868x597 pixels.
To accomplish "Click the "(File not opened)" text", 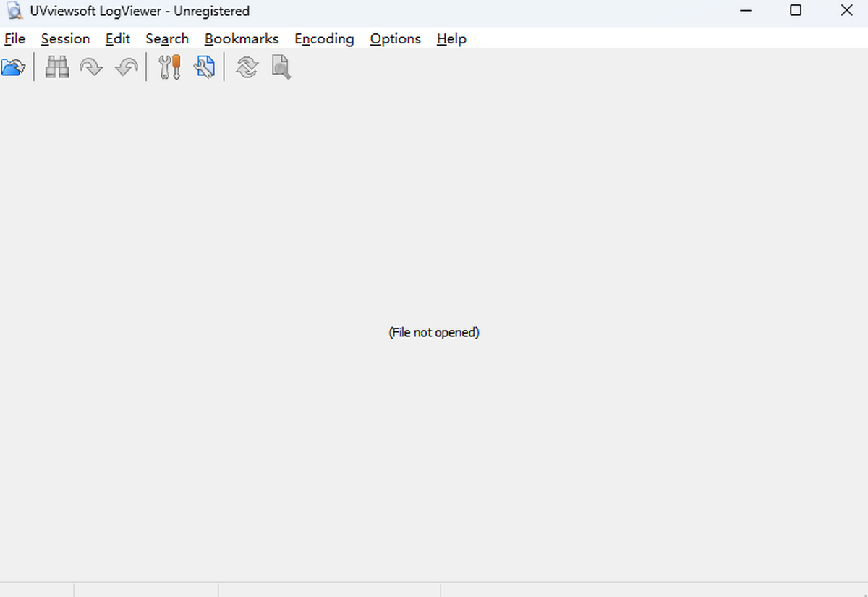I will pyautogui.click(x=434, y=332).
